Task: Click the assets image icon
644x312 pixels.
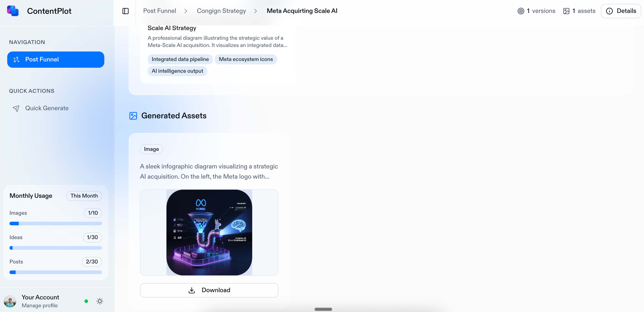Action: coord(566,11)
